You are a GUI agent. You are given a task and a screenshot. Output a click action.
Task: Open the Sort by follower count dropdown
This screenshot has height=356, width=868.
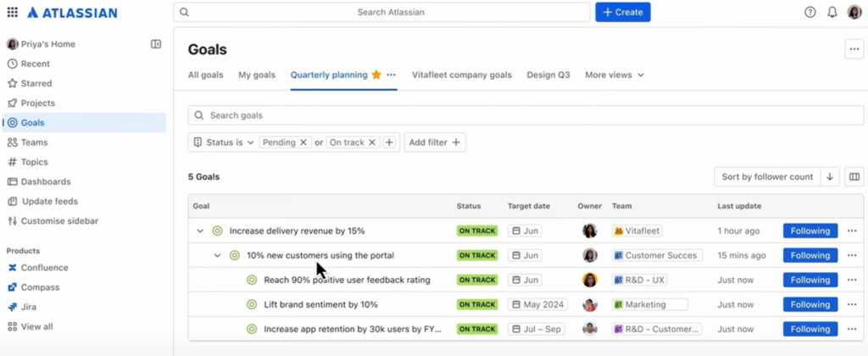pyautogui.click(x=767, y=177)
